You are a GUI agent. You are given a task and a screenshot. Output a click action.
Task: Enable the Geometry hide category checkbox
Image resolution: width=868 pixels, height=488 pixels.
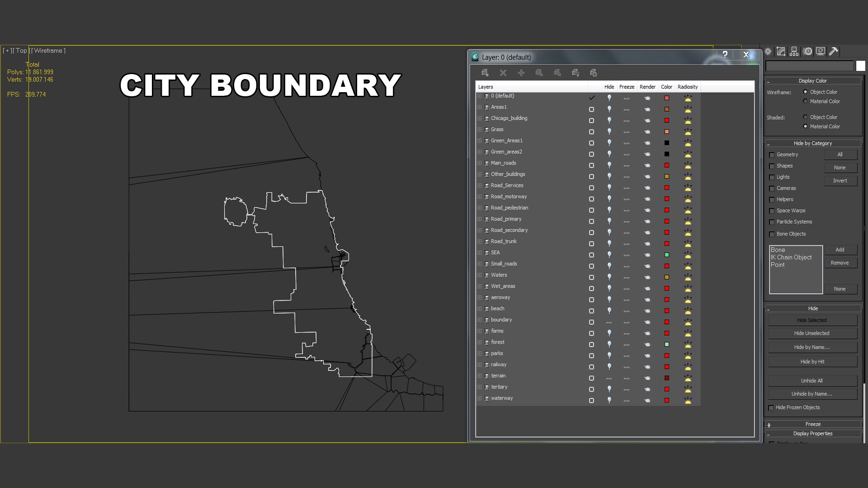click(772, 155)
